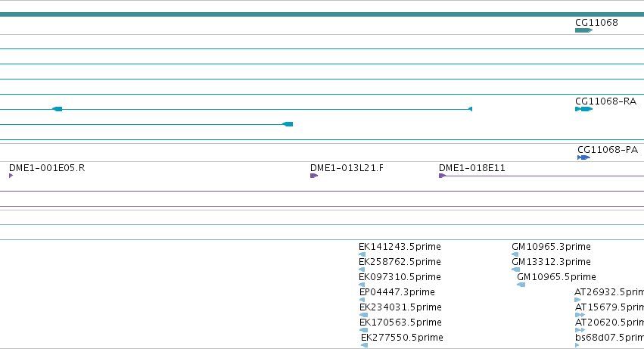Click the small arrow under AT26932.5prime

tap(577, 300)
